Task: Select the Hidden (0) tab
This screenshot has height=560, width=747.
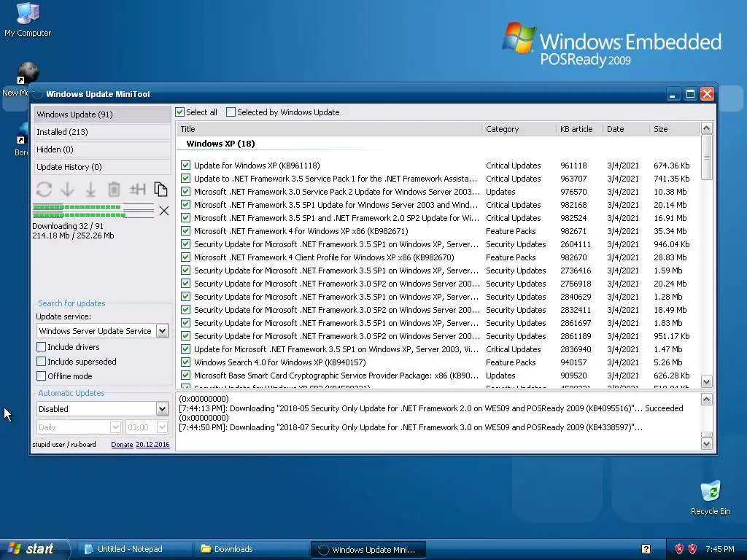Action: pyautogui.click(x=102, y=149)
